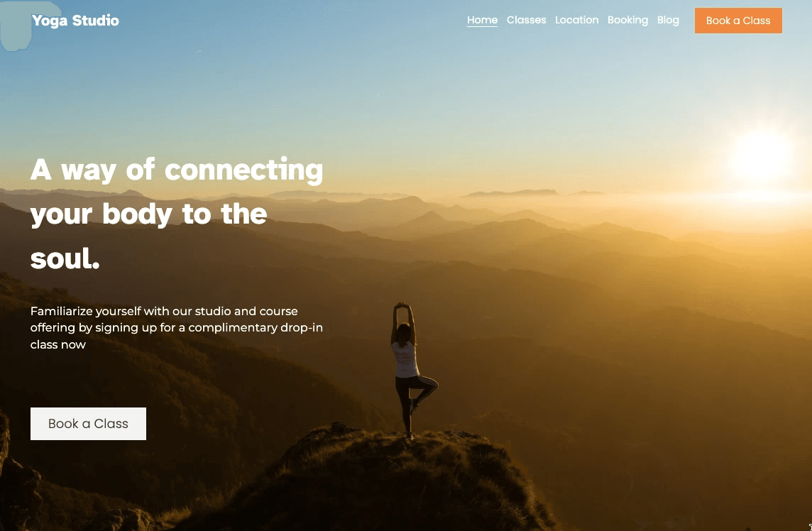Open the Location menu item
This screenshot has height=531, width=812.
pyautogui.click(x=577, y=20)
